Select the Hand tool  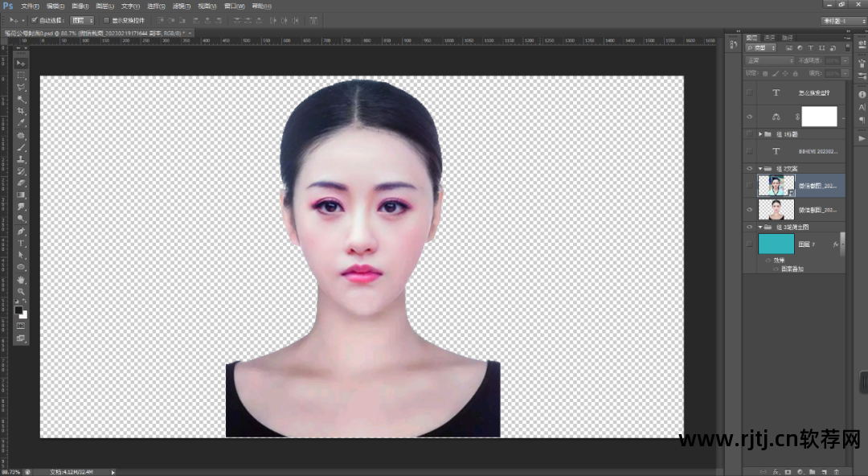21,279
